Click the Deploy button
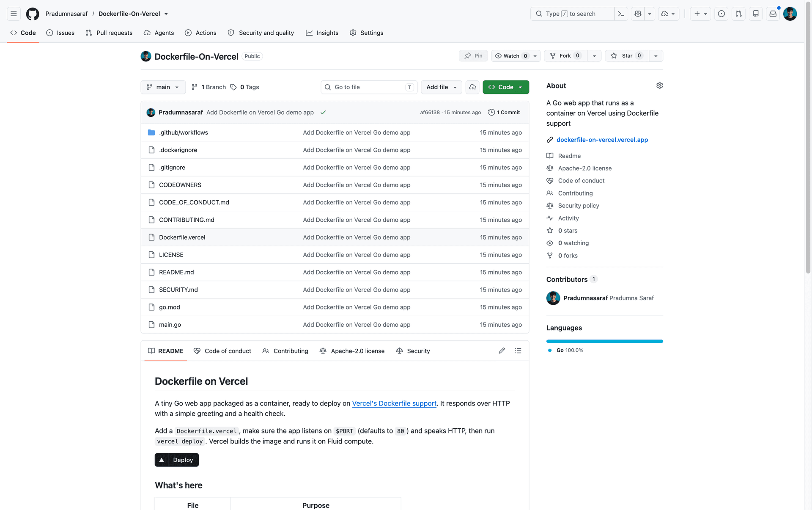This screenshot has height=510, width=812. [x=177, y=460]
